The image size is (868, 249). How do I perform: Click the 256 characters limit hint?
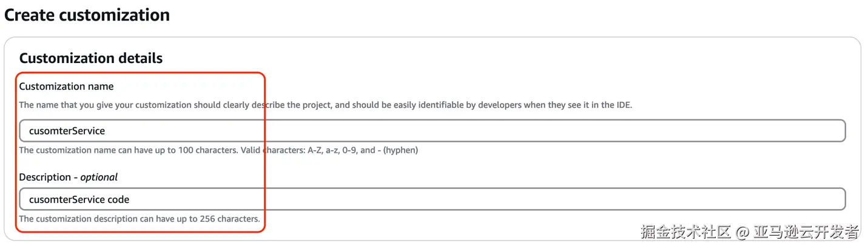[140, 218]
